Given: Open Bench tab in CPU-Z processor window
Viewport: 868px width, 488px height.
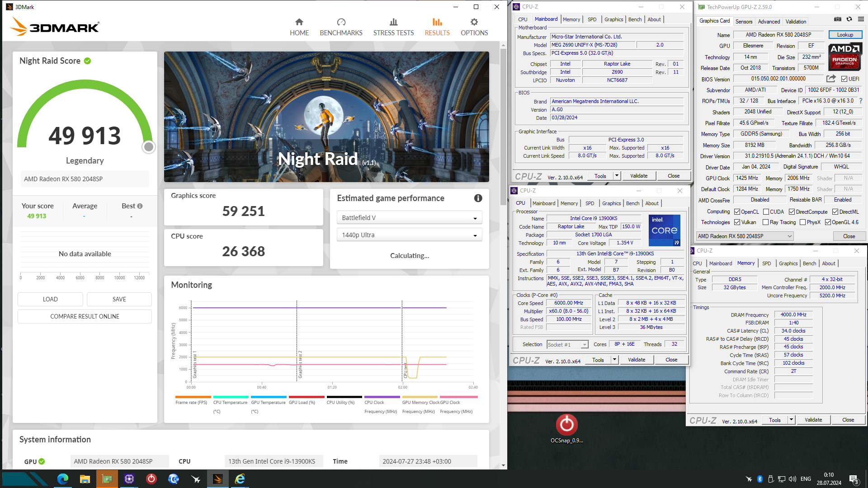Looking at the screenshot, I should (632, 203).
